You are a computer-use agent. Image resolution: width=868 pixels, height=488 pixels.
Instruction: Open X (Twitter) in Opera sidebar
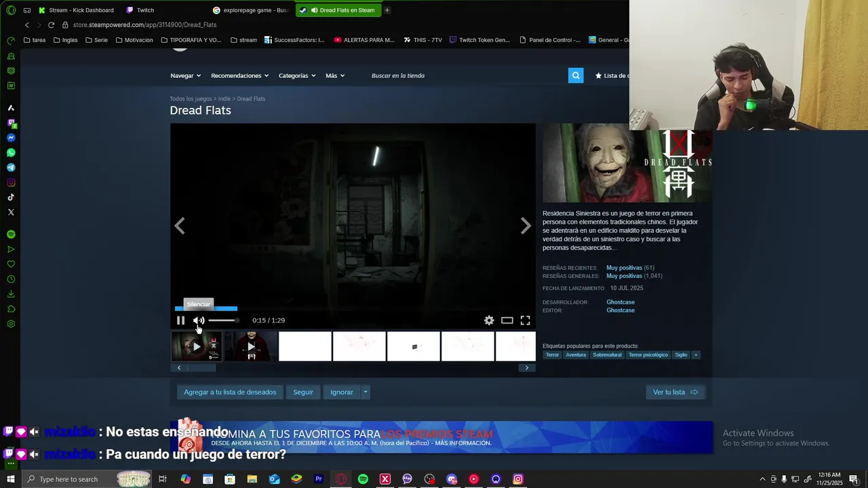[11, 212]
